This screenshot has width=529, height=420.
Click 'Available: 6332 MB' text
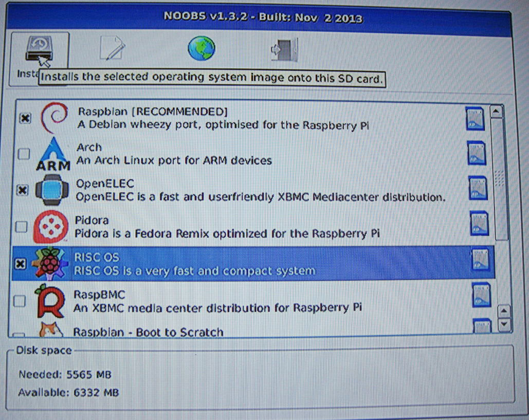[x=68, y=393]
